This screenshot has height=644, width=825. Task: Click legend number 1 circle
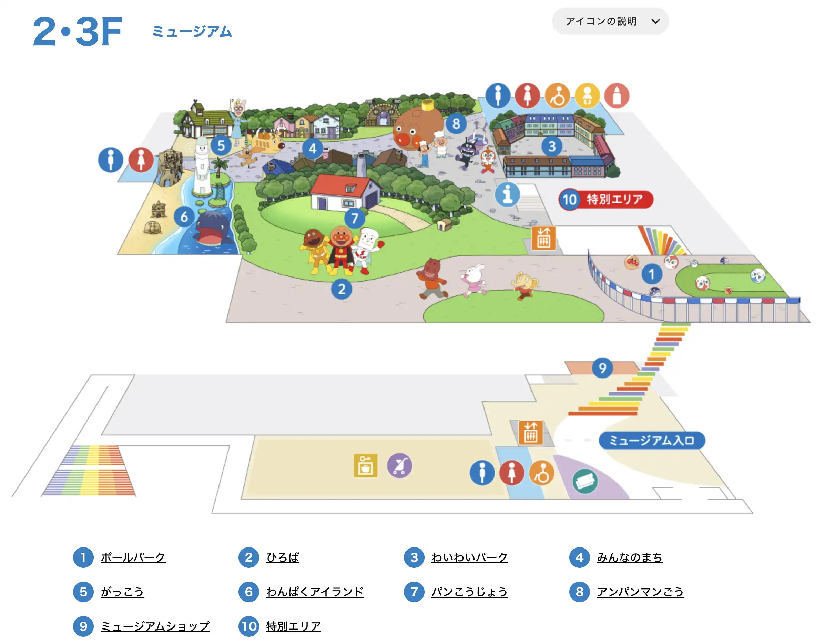pyautogui.click(x=83, y=557)
